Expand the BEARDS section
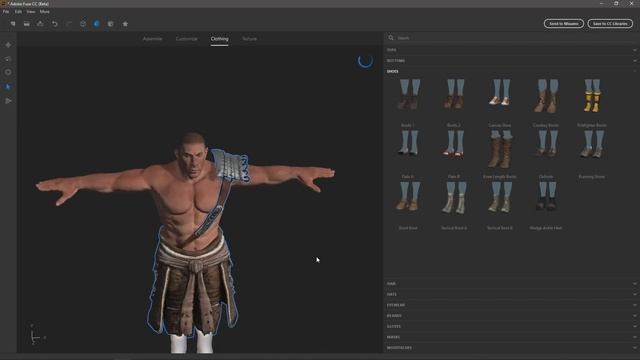The width and height of the screenshot is (640, 360). tap(512, 316)
